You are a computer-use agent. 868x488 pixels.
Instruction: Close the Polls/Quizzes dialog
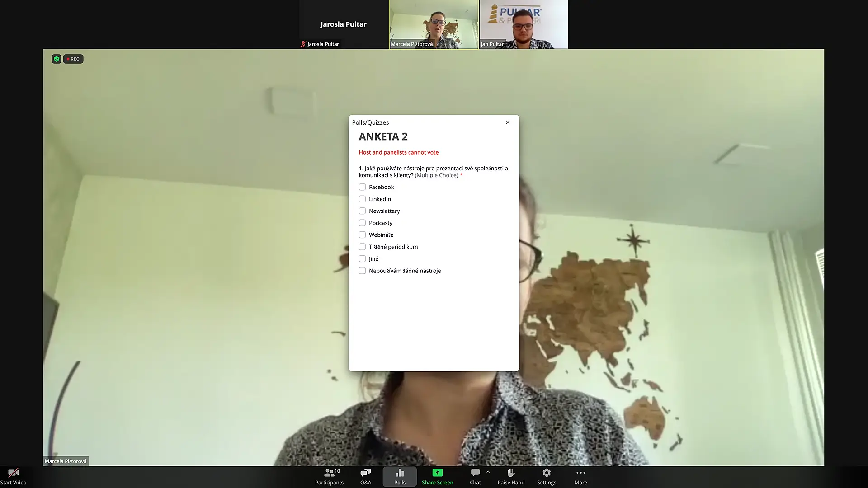508,122
